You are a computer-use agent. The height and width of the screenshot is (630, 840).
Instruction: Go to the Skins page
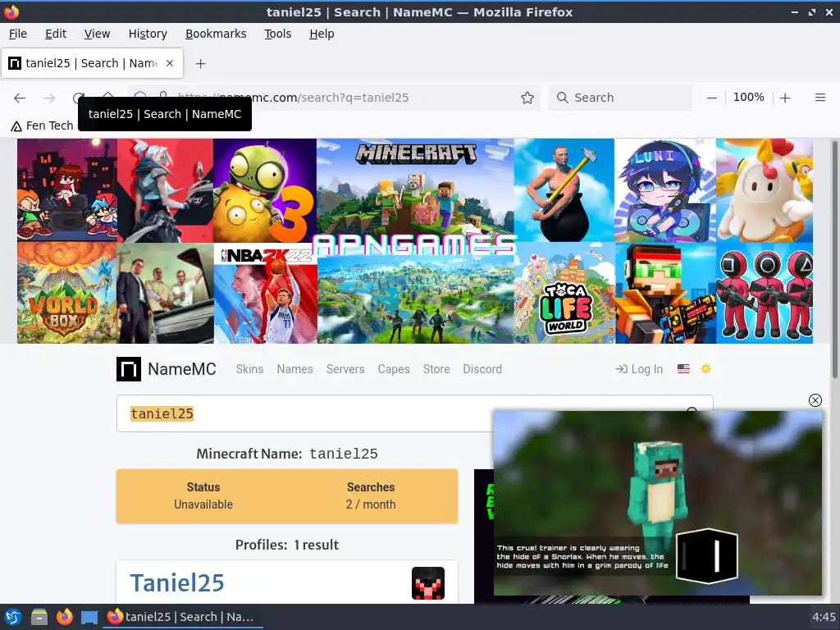tap(249, 369)
